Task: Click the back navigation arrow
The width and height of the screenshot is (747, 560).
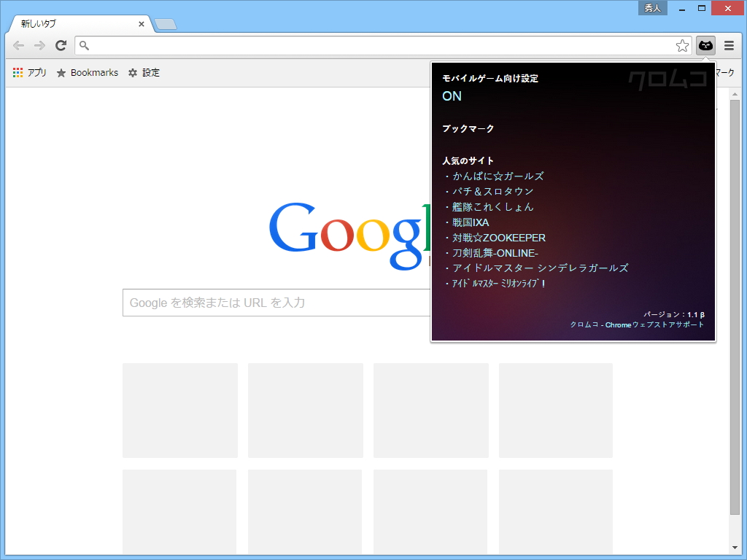Action: click(18, 45)
